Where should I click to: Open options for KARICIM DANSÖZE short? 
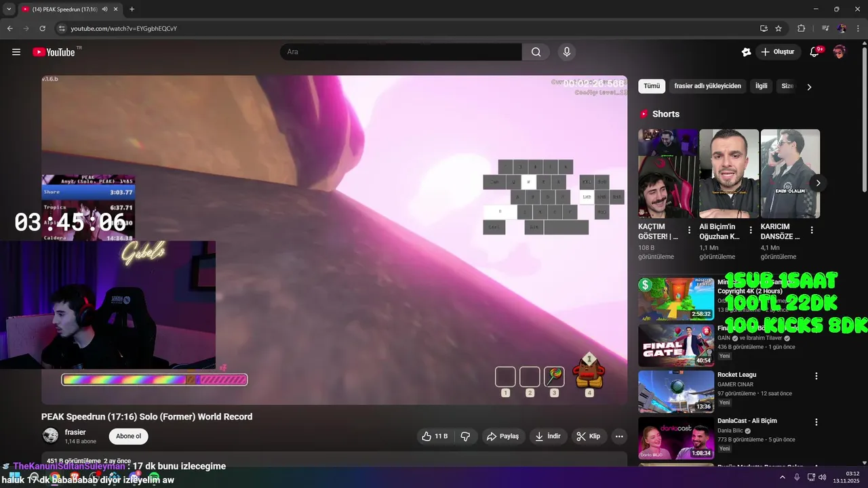(812, 230)
